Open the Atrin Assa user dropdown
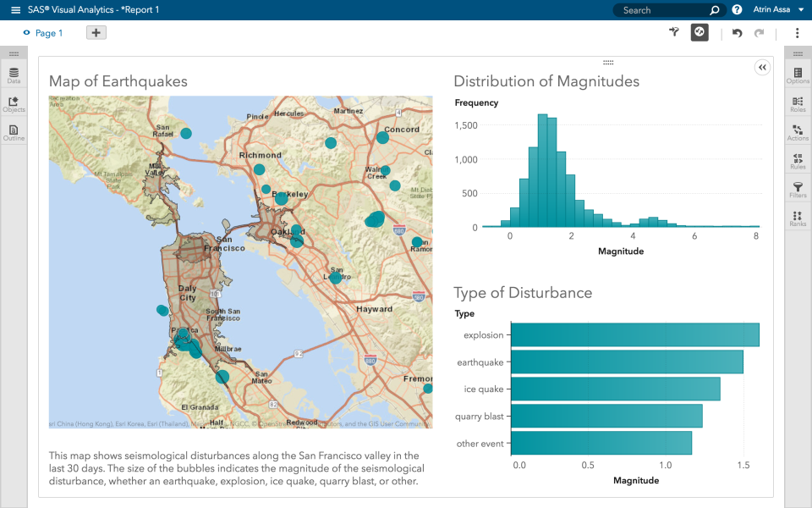812x508 pixels. pyautogui.click(x=775, y=9)
